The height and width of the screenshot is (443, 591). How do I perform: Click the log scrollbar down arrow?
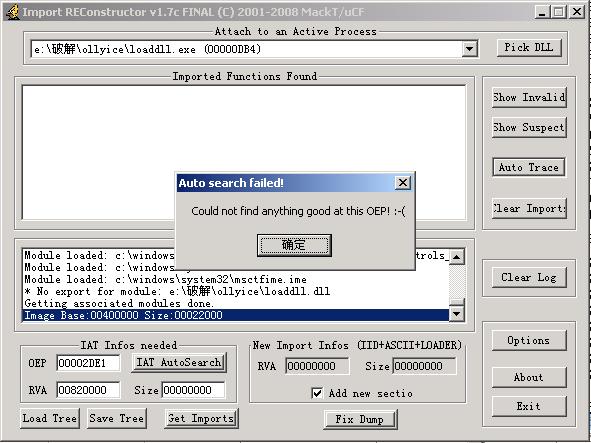(457, 314)
